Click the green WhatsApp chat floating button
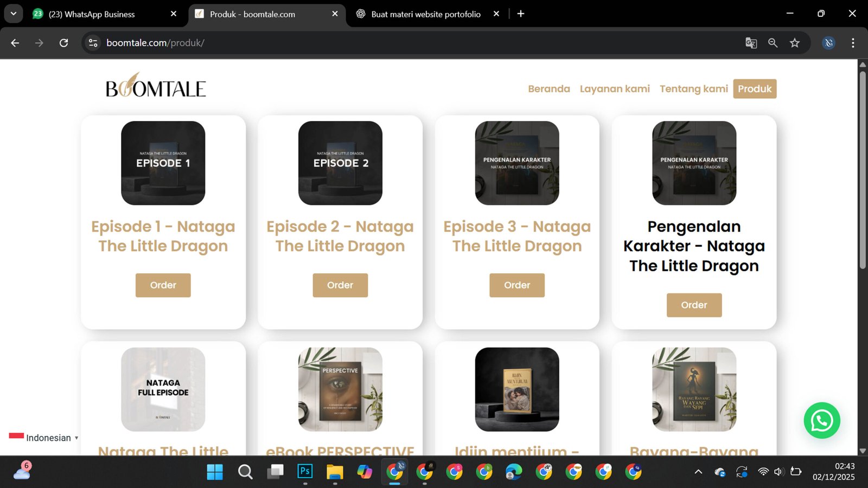 (x=821, y=421)
